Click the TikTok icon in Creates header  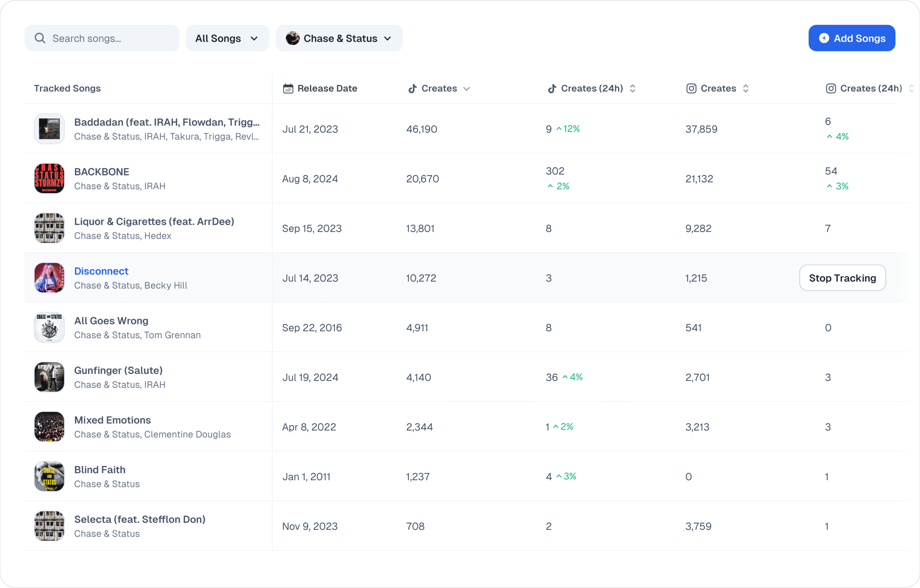tap(412, 89)
